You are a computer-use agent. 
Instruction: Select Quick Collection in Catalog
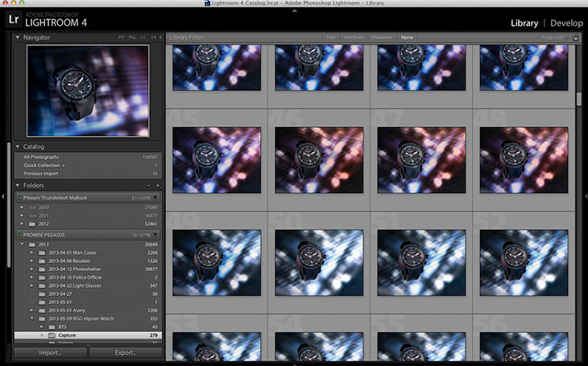(89, 165)
